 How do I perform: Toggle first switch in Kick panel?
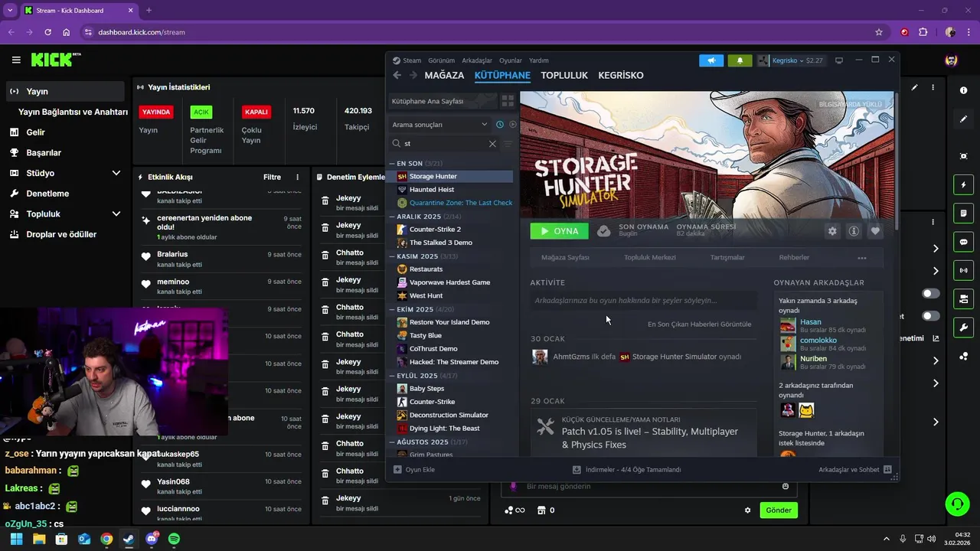(931, 293)
